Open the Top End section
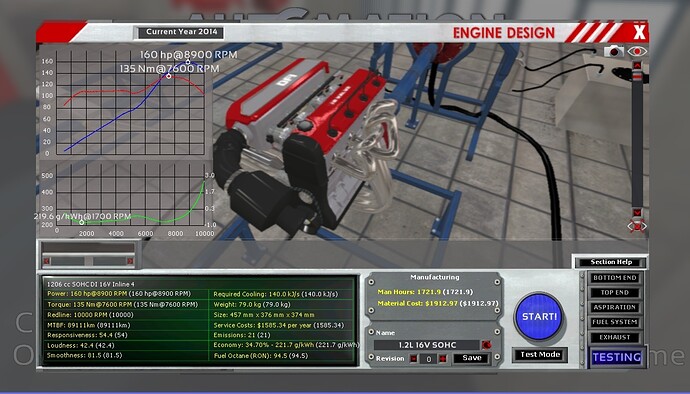Image resolution: width=690 pixels, height=394 pixels. click(x=615, y=293)
